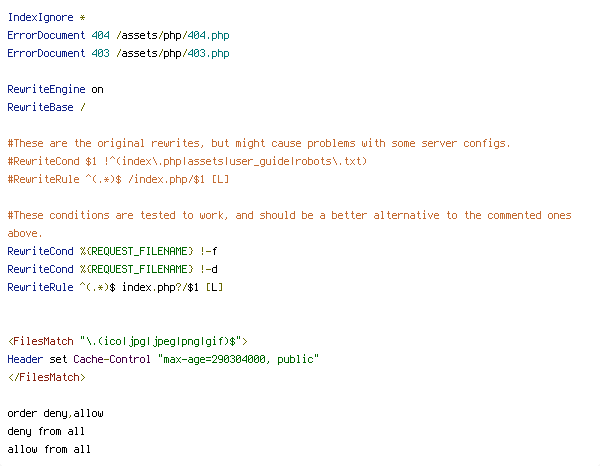
Task: Click the RewriteEngine directive
Action: [46, 90]
